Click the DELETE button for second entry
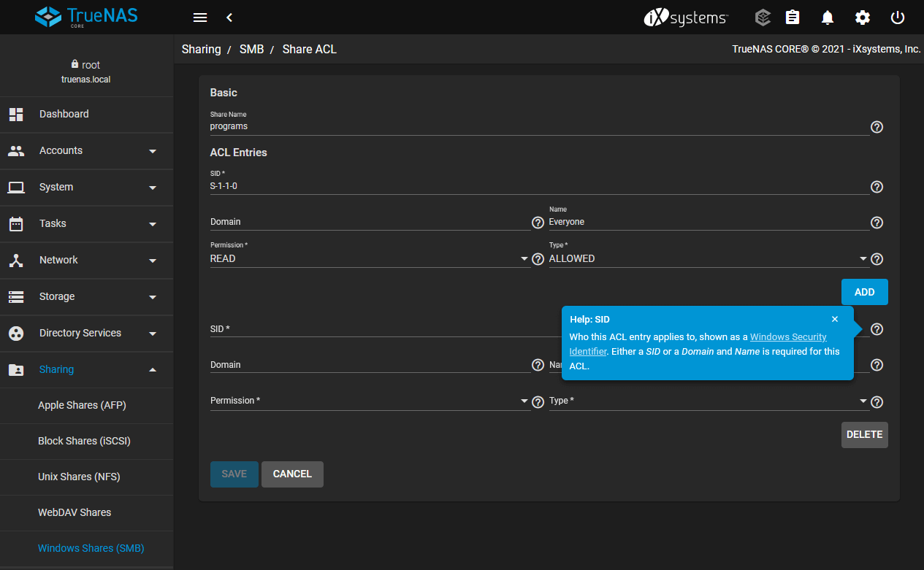924x570 pixels. point(864,434)
